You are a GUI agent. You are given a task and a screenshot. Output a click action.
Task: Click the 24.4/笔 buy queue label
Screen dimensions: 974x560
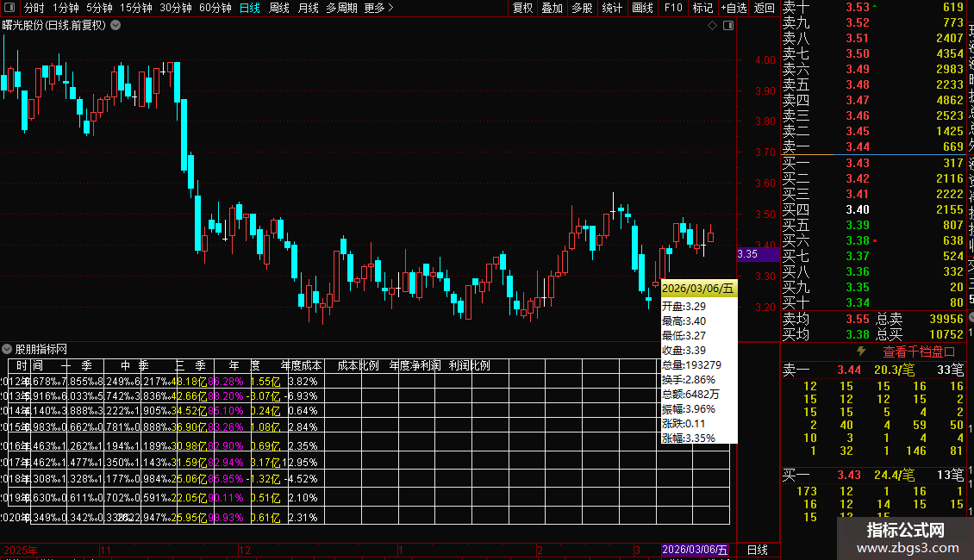[x=895, y=476]
